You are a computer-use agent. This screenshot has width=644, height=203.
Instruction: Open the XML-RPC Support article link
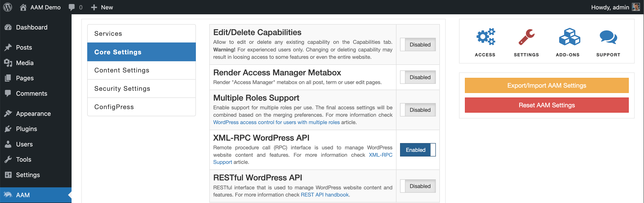[x=381, y=155]
